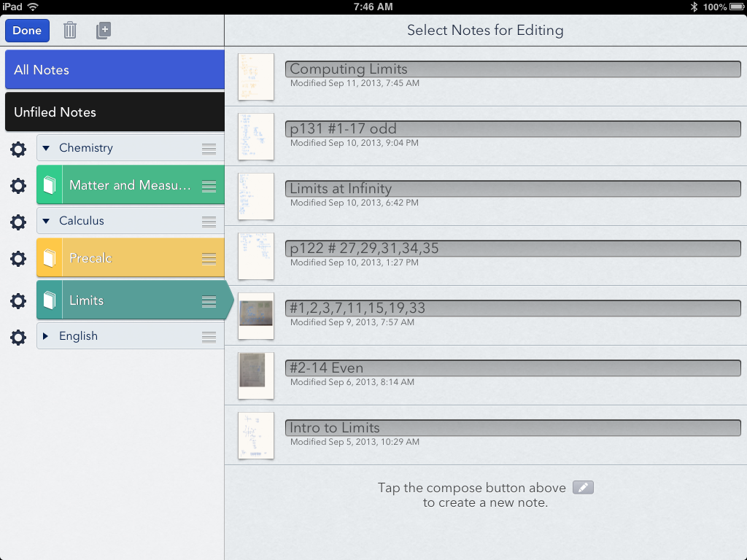Edit the Computing Limits note title

(512, 69)
